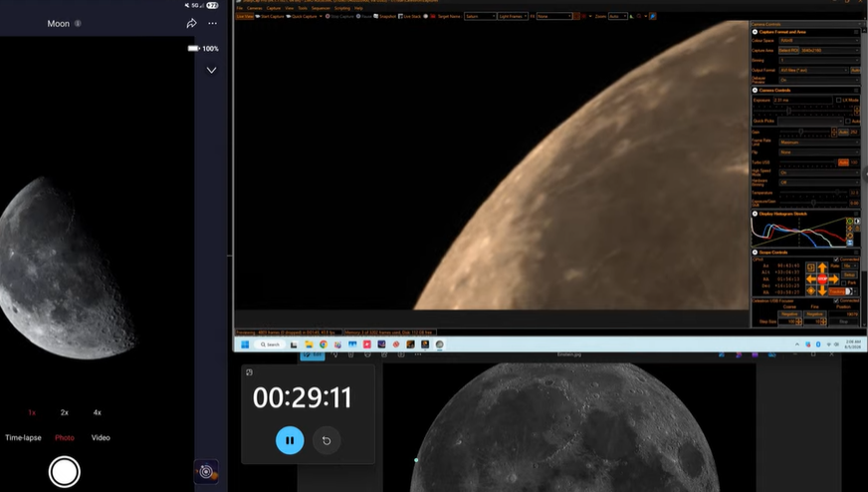The width and height of the screenshot is (868, 492).
Task: Click the Select ROI button
Action: point(788,51)
